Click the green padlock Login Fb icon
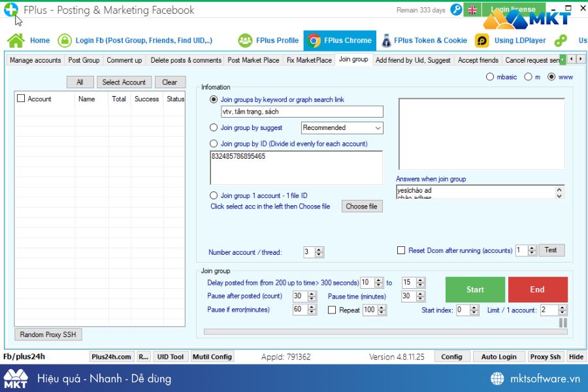The image size is (588, 392). click(x=65, y=41)
